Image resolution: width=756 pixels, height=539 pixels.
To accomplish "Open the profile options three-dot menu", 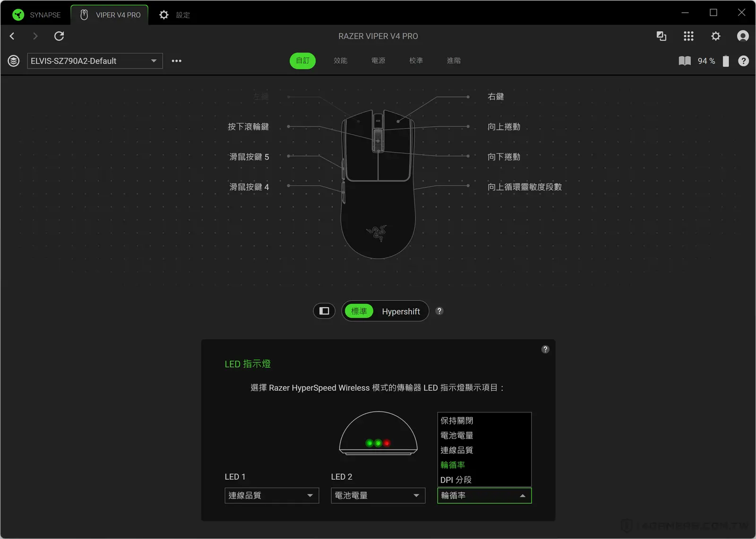I will 177,61.
